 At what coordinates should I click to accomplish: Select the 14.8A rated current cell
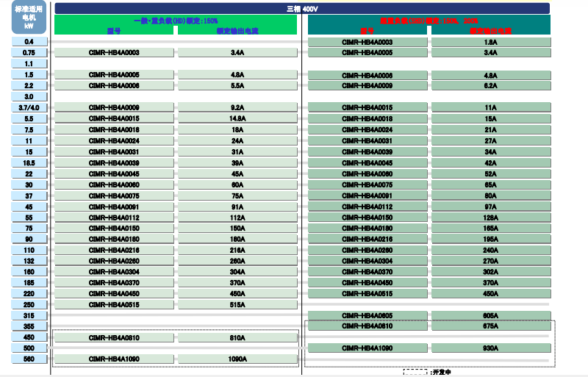[x=237, y=118]
